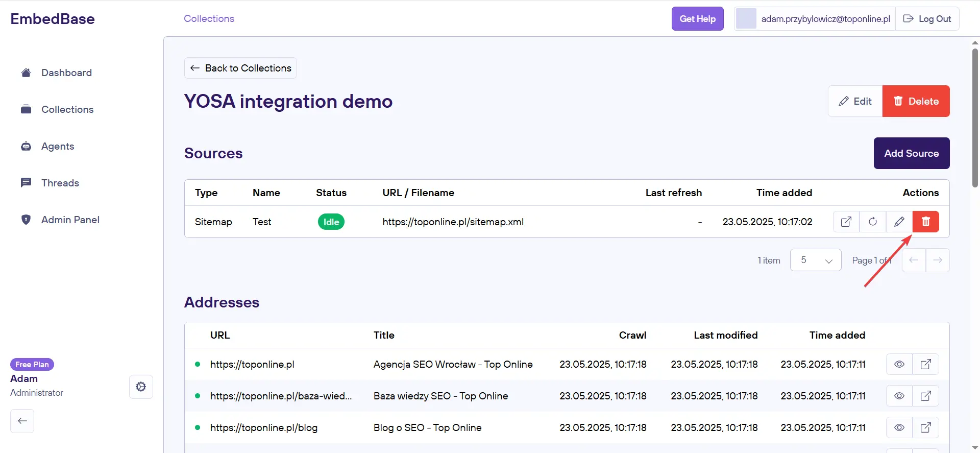Open the Blog o SEO address externally
This screenshot has width=980, height=453.
click(x=926, y=427)
